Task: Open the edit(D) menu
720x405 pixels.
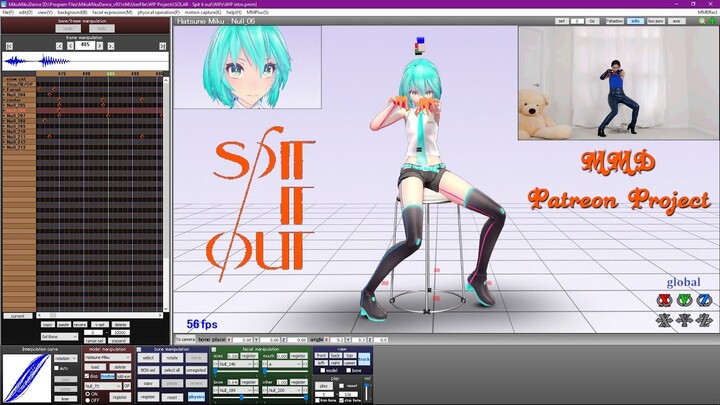Action: point(26,12)
